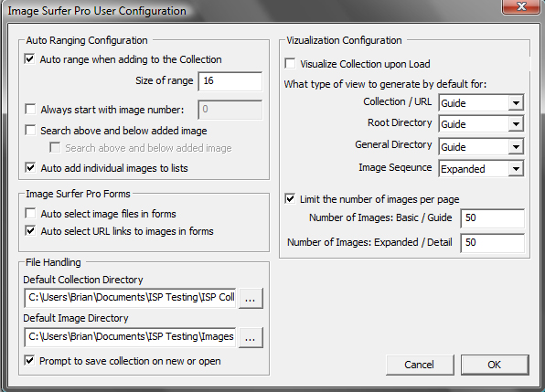Click the disabled image number field showing 0

click(x=230, y=110)
